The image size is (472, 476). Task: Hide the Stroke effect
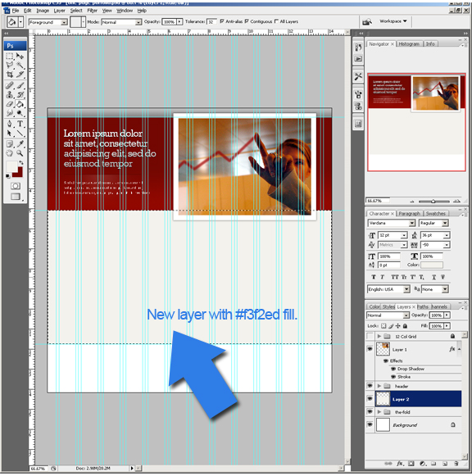click(393, 377)
